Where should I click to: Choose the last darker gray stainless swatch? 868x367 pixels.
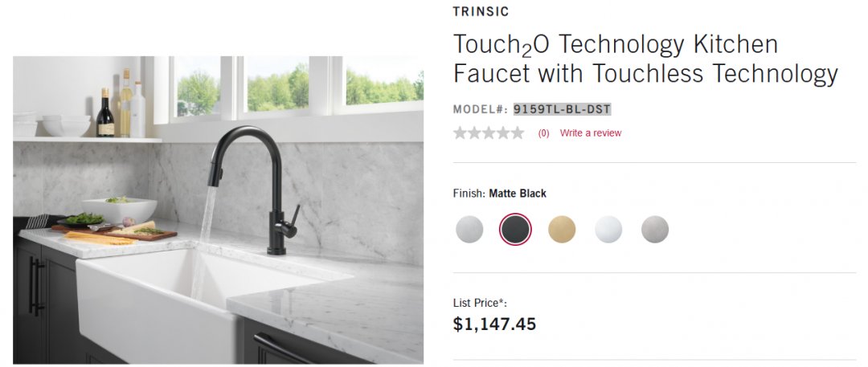click(655, 229)
